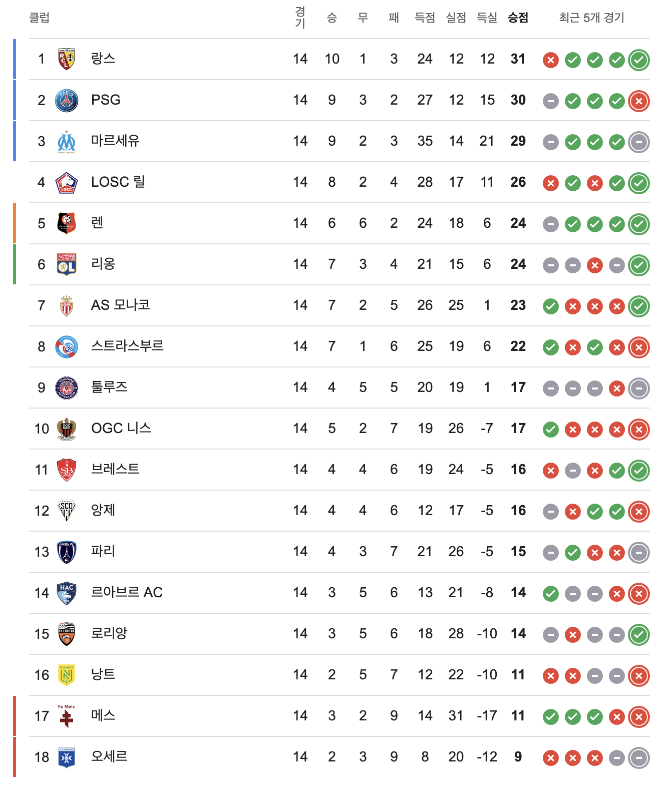Image resolution: width=672 pixels, height=787 pixels.
Task: Click the Strasbourg club logo
Action: (x=67, y=346)
